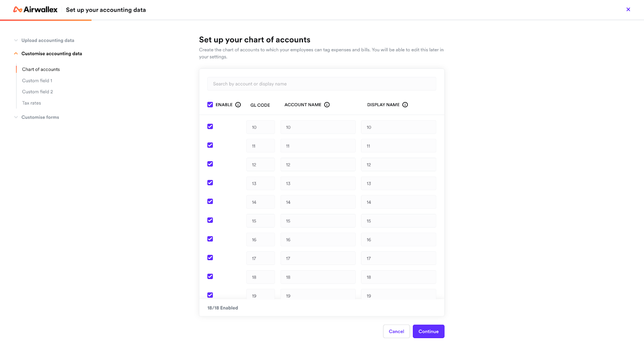This screenshot has height=351, width=644.
Task: Click the Cancel button
Action: [x=396, y=331]
